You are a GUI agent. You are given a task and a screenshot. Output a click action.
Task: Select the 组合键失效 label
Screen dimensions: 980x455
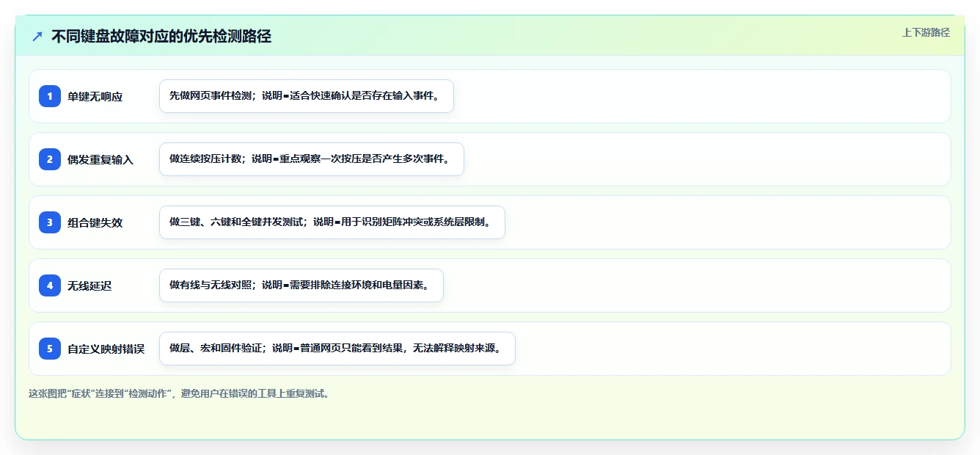click(x=95, y=223)
